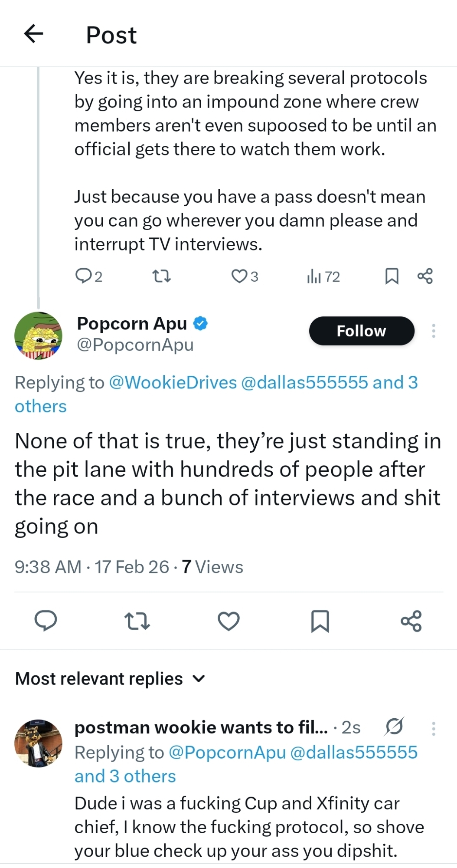
Task: Repost the top tweet about protocols
Action: pyautogui.click(x=162, y=276)
